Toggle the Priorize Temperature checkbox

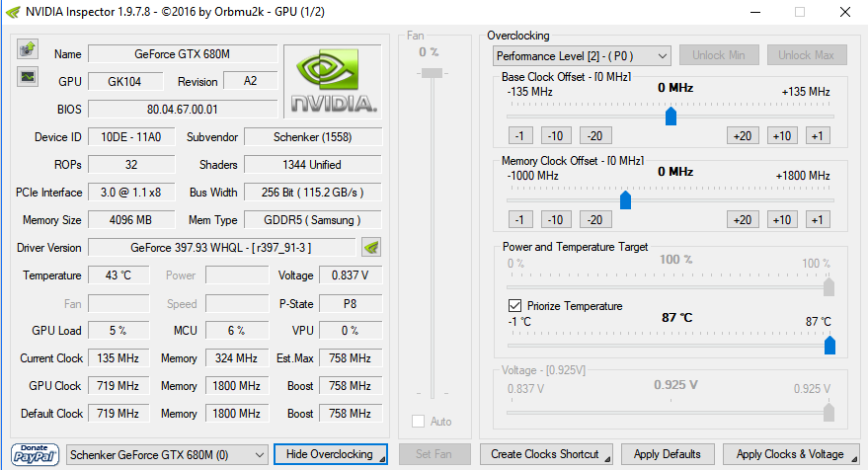pos(514,305)
